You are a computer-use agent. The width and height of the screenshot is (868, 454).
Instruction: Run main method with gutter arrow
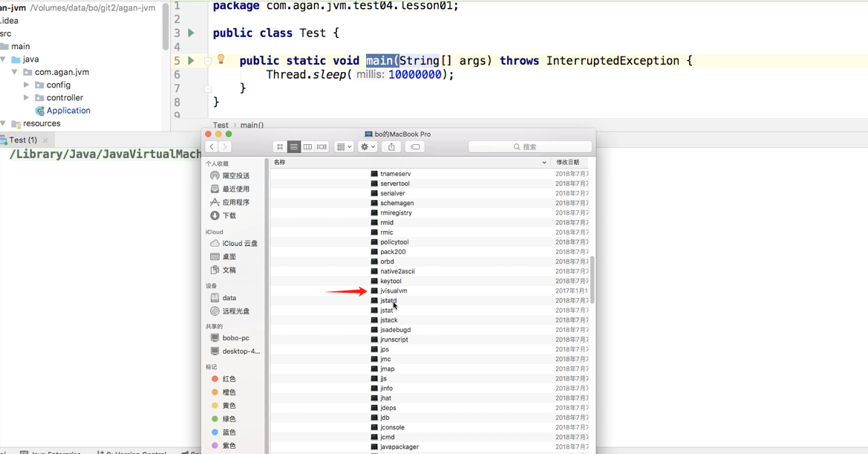(191, 60)
